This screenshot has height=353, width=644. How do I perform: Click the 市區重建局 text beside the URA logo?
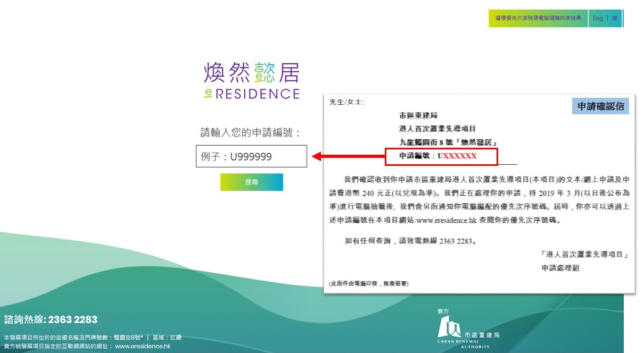[482, 335]
